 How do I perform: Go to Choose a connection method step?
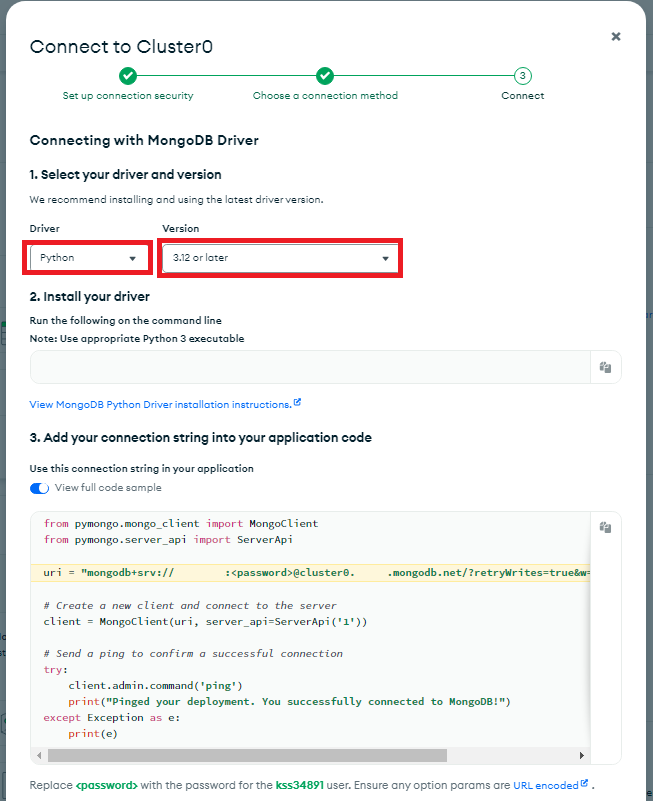coord(325,84)
